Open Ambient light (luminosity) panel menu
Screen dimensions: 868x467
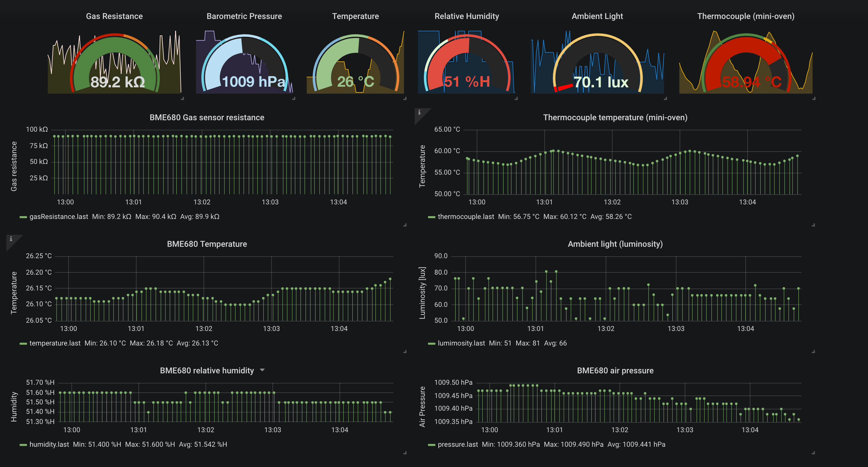point(614,244)
